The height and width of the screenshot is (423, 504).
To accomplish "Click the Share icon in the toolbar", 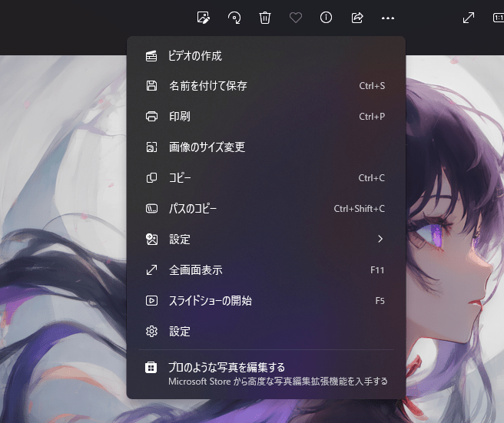I will [x=357, y=18].
